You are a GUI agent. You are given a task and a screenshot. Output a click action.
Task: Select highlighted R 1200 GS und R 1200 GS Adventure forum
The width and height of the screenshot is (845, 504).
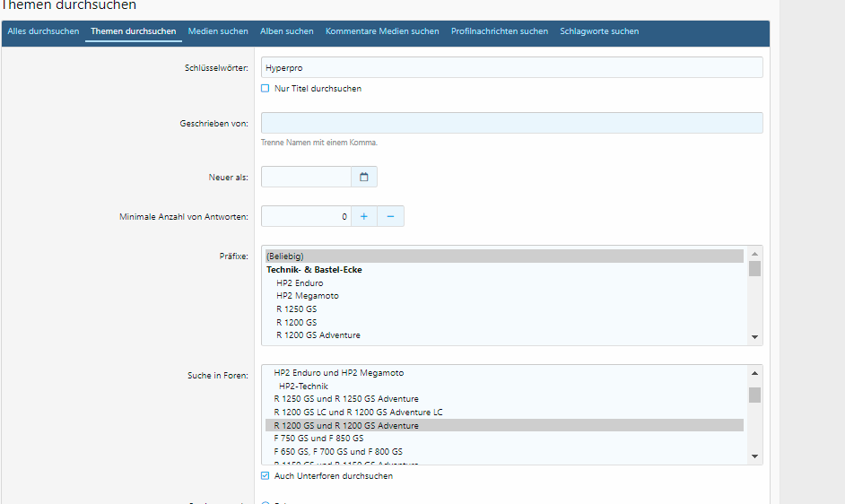504,425
